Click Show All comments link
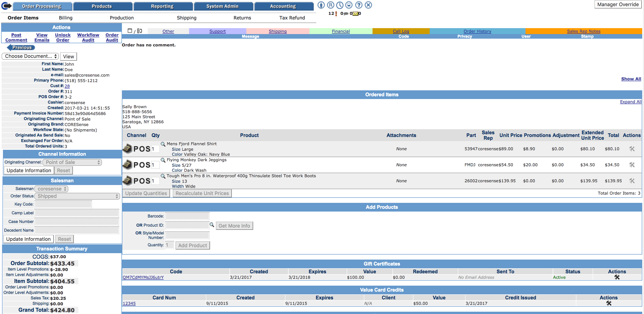The width and height of the screenshot is (644, 314). [x=631, y=79]
